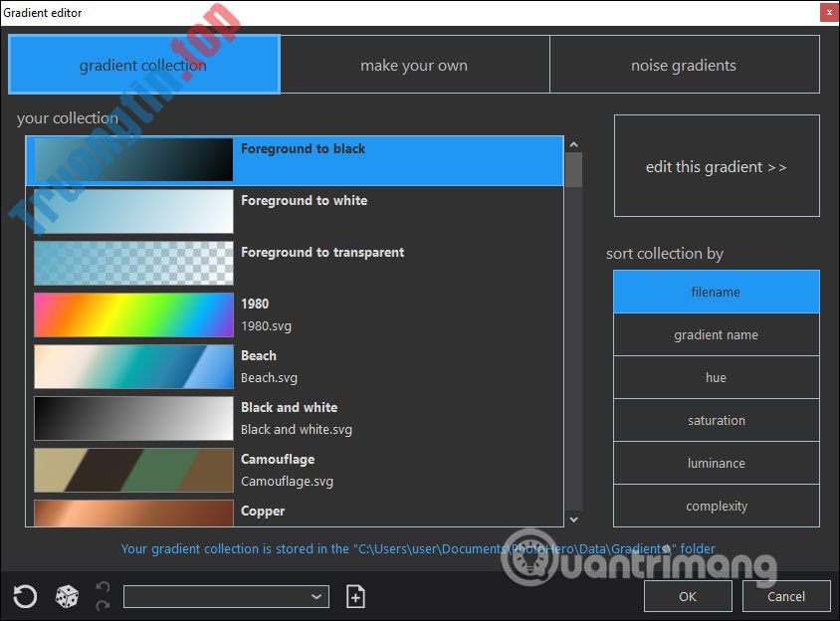Switch to the make your own tab
This screenshot has width=840, height=621.
point(413,64)
